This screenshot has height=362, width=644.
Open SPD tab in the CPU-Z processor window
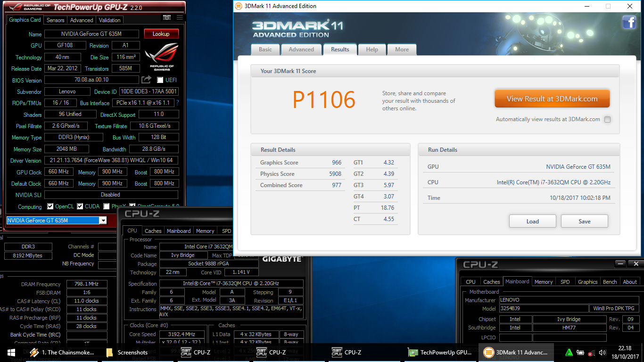(x=226, y=231)
